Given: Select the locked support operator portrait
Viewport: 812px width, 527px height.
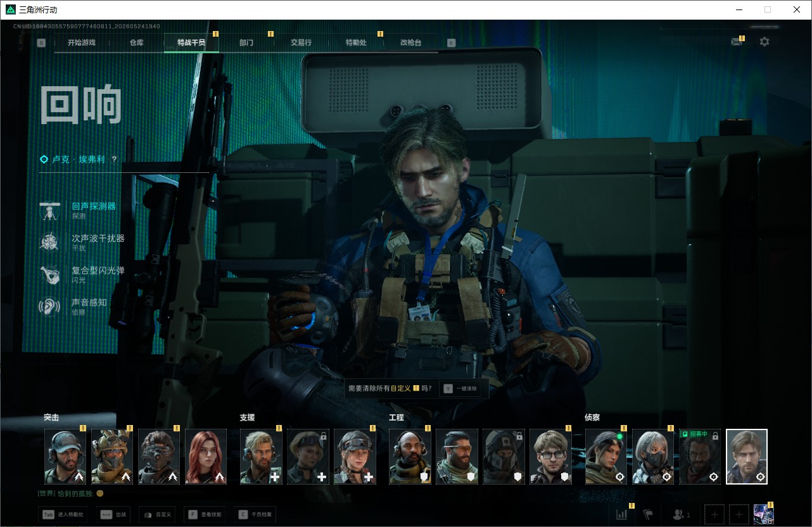Looking at the screenshot, I should pyautogui.click(x=308, y=457).
